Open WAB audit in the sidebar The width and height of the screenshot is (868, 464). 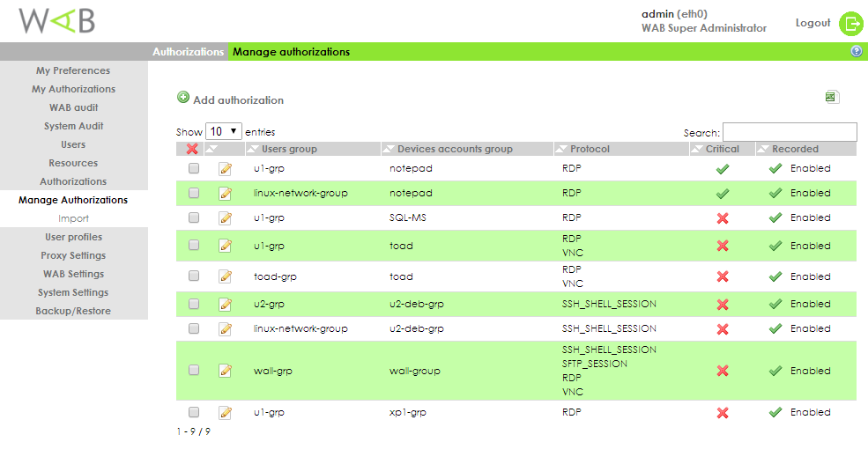coord(73,107)
